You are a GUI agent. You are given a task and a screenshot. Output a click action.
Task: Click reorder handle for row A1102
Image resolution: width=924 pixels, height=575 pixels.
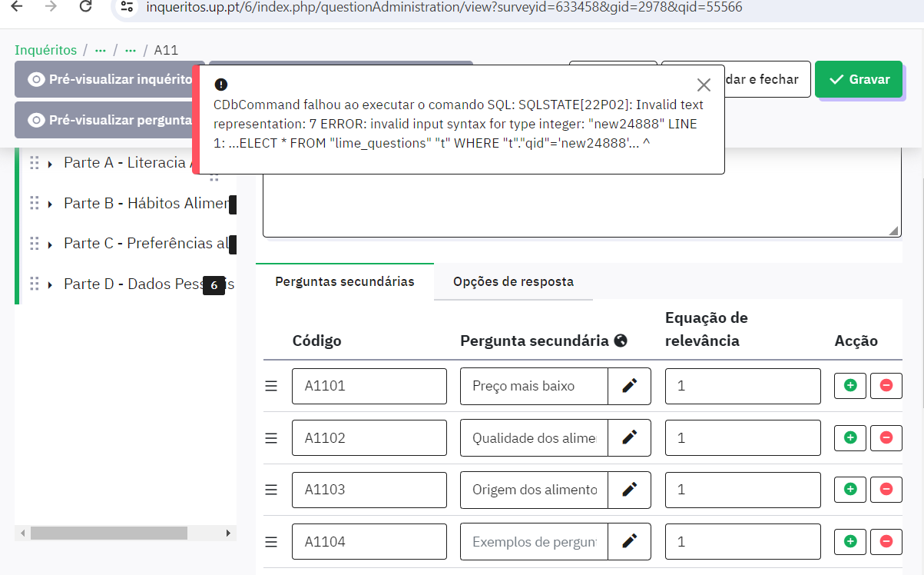point(271,438)
